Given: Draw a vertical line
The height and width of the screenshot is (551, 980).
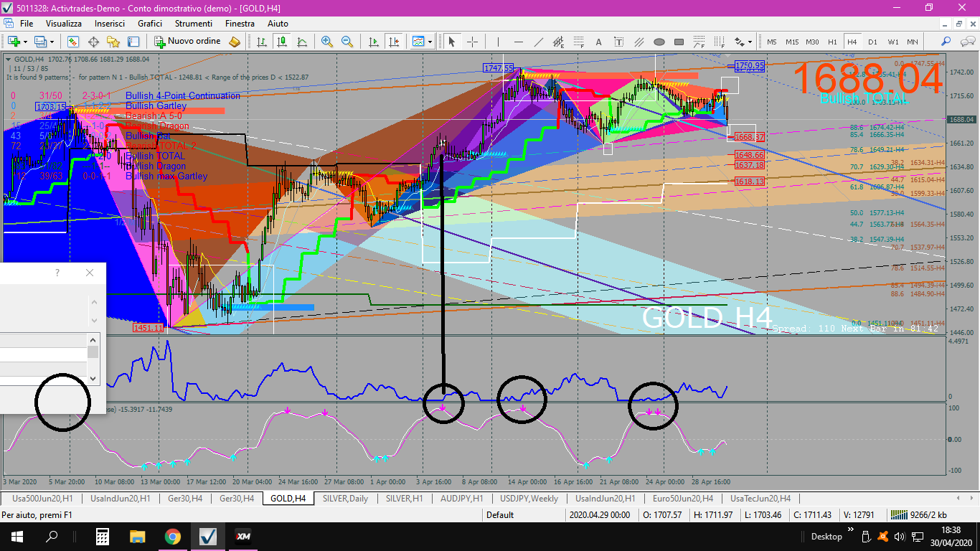Looking at the screenshot, I should point(499,42).
